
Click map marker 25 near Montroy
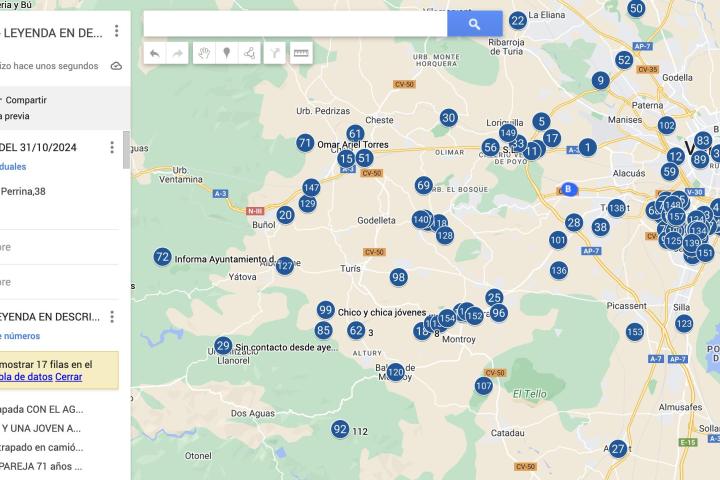tap(494, 297)
